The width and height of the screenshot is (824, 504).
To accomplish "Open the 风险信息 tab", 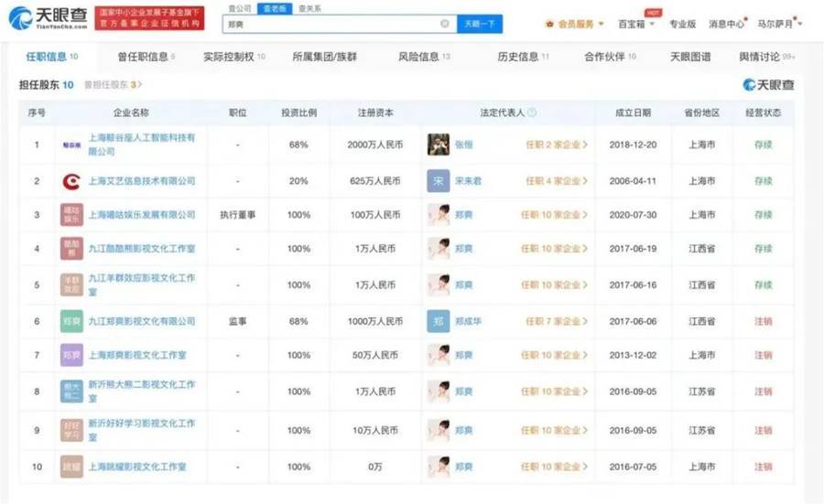I will [x=424, y=57].
